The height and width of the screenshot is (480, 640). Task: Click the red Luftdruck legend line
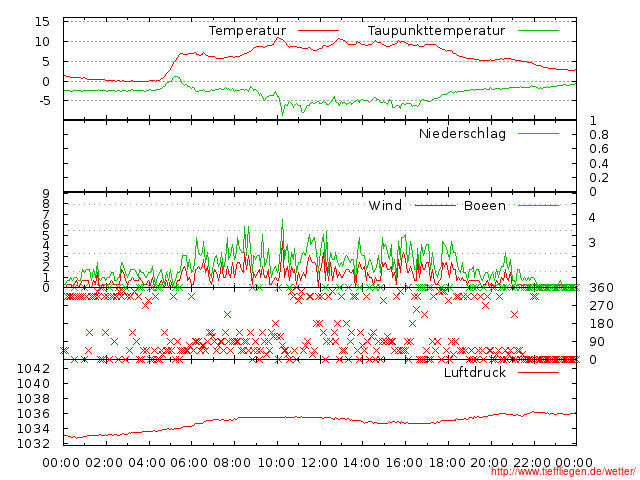coord(538,372)
